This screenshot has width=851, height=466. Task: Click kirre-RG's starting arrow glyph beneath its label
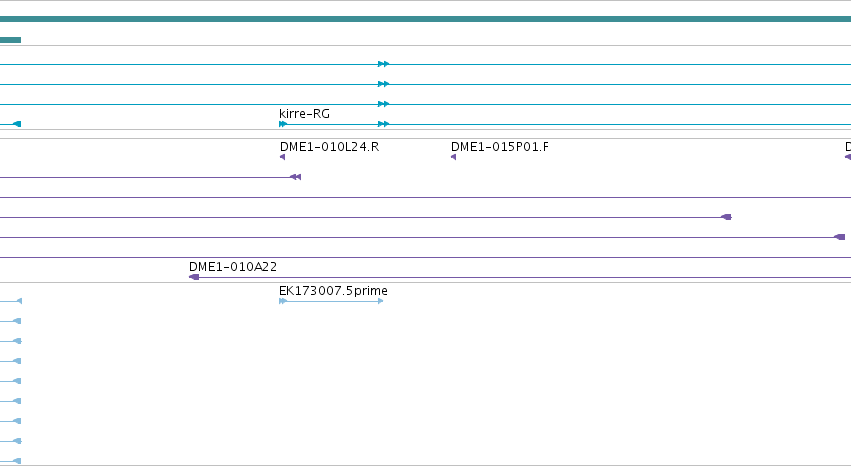[283, 124]
